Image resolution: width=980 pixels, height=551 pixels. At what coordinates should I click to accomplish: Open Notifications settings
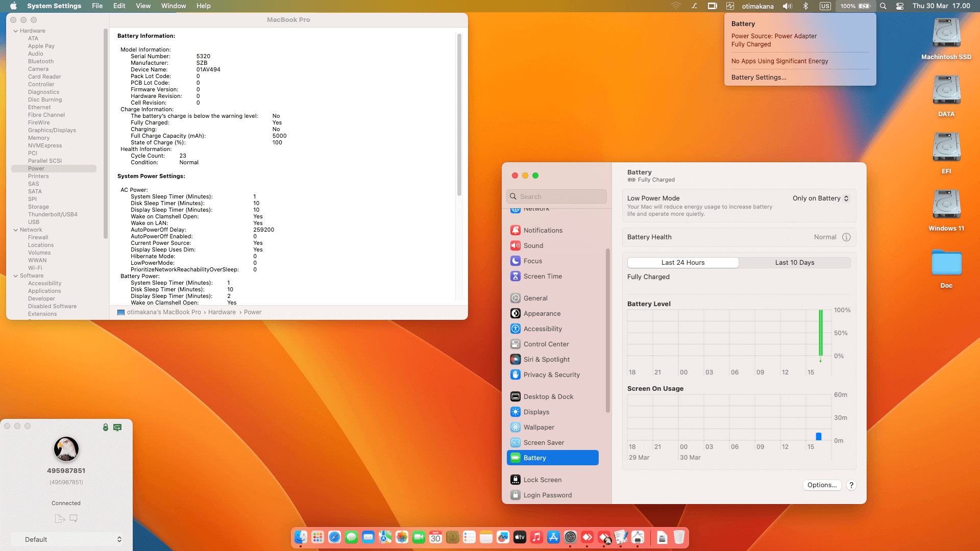click(543, 230)
